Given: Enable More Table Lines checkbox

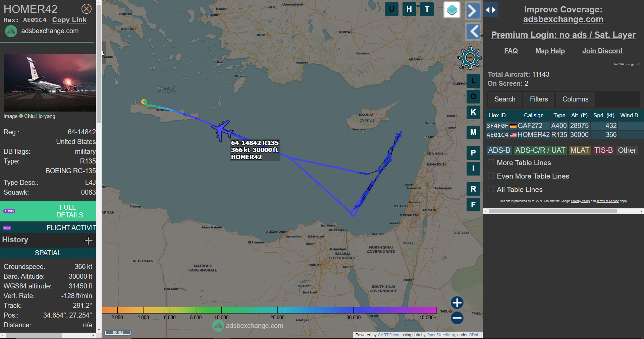Looking at the screenshot, I should pyautogui.click(x=491, y=162).
